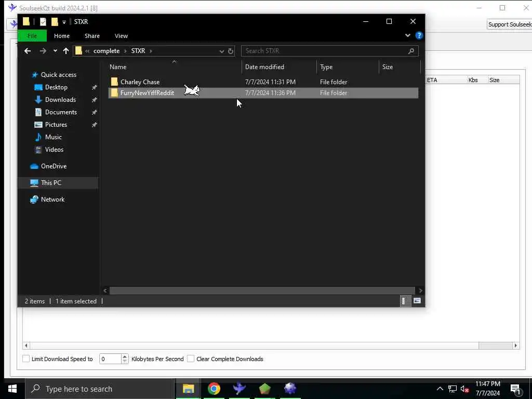The height and width of the screenshot is (399, 532).
Task: Sort by Size column in Explorer
Action: click(400, 67)
